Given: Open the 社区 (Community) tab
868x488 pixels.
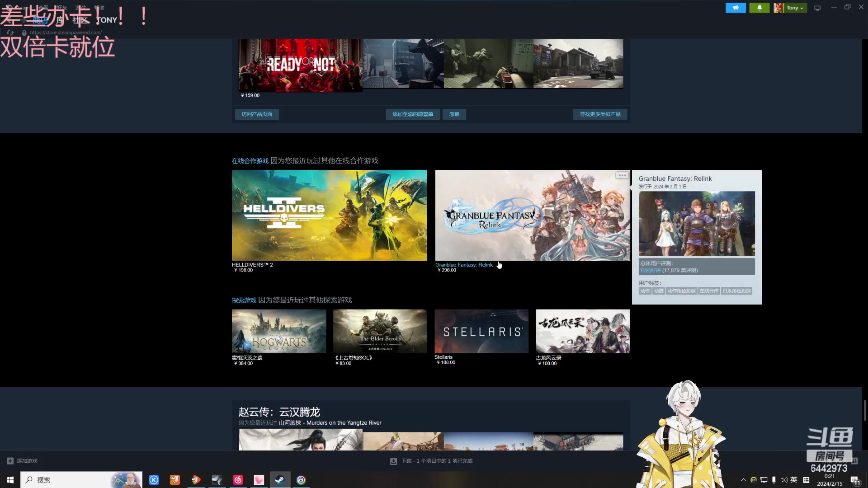Looking at the screenshot, I should point(80,20).
